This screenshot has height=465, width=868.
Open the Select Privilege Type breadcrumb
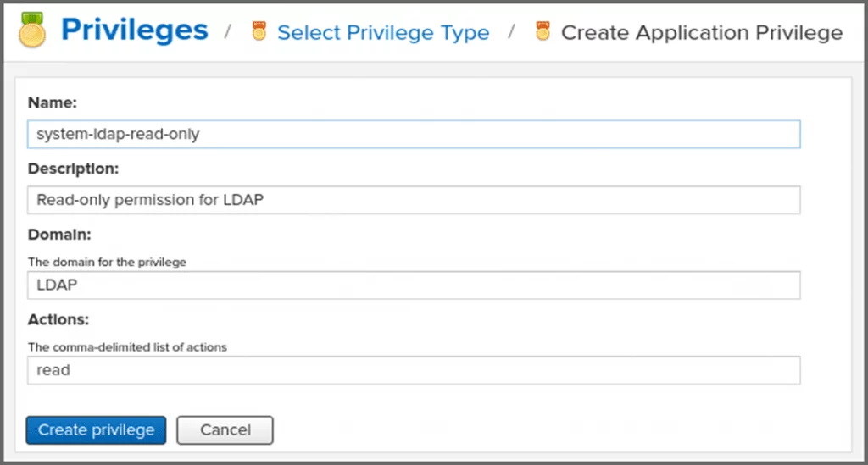coord(383,33)
